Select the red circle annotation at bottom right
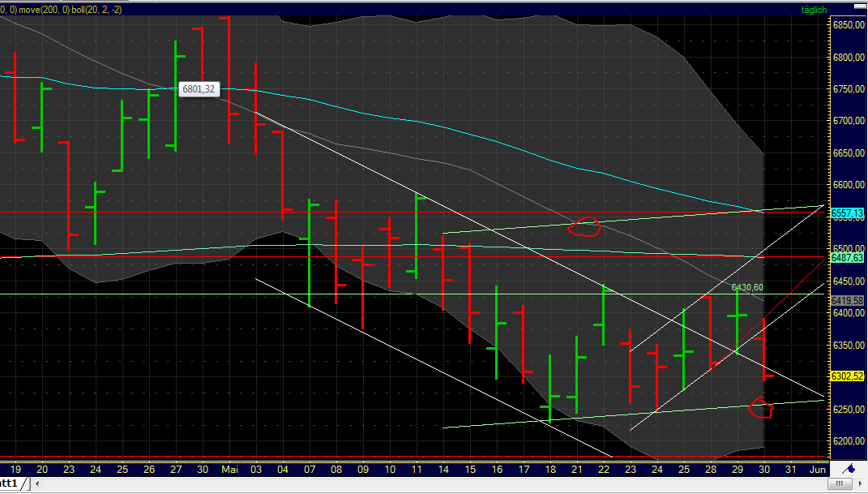Image resolution: width=868 pixels, height=494 pixels. pyautogui.click(x=761, y=409)
